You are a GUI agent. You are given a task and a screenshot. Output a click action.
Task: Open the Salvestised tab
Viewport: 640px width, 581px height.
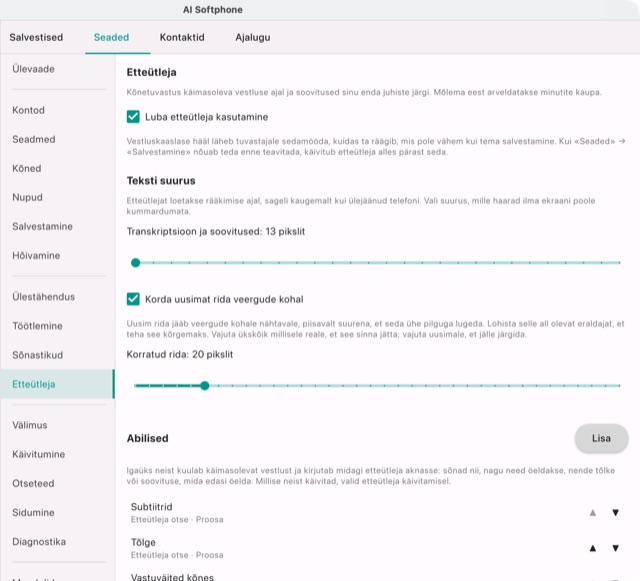36,37
